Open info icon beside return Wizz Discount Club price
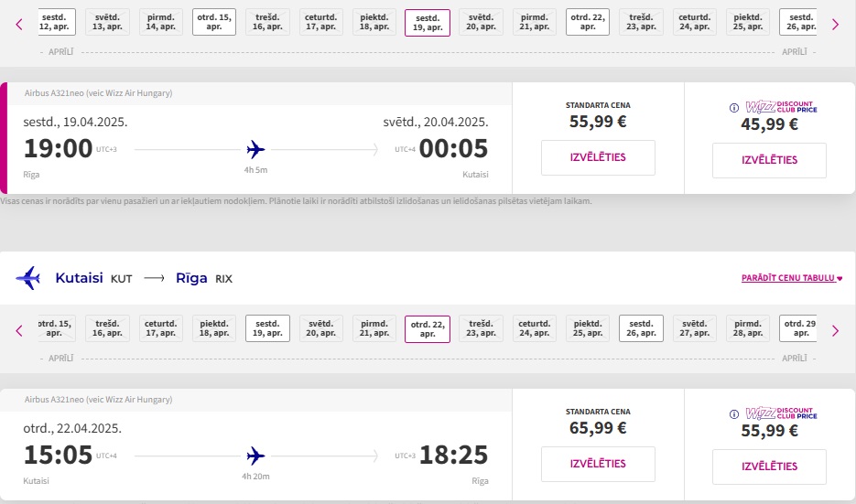This screenshot has height=504, width=856. point(734,414)
